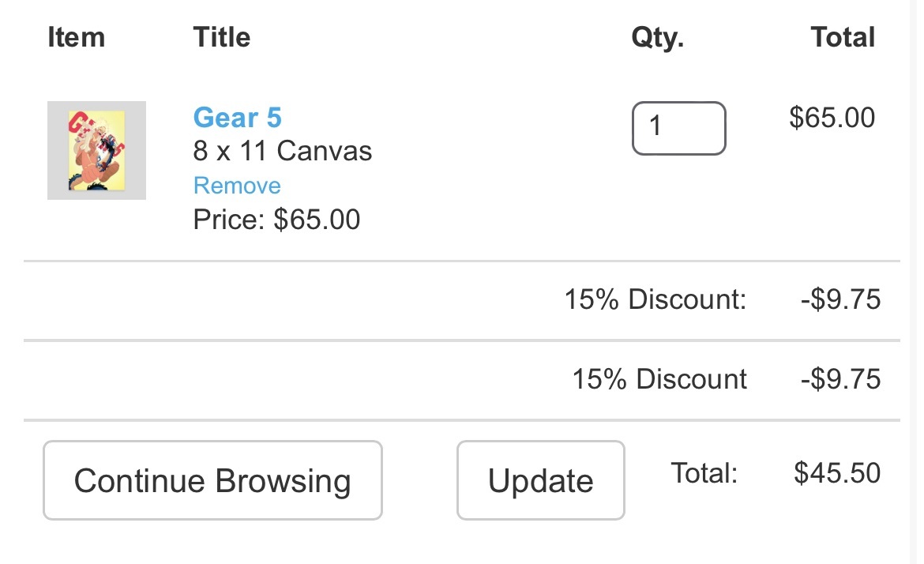Select the 8 x 11 Canvas description
The image size is (924, 564).
pos(282,150)
